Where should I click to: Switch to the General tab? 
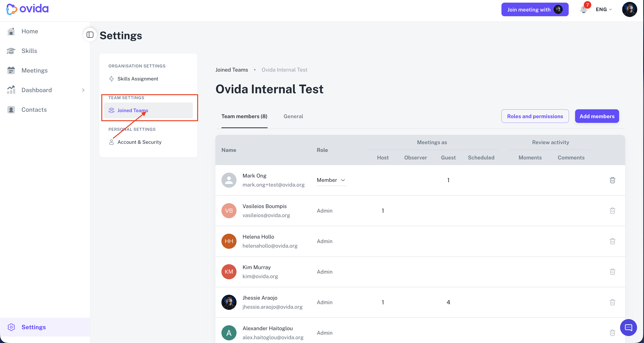(293, 116)
